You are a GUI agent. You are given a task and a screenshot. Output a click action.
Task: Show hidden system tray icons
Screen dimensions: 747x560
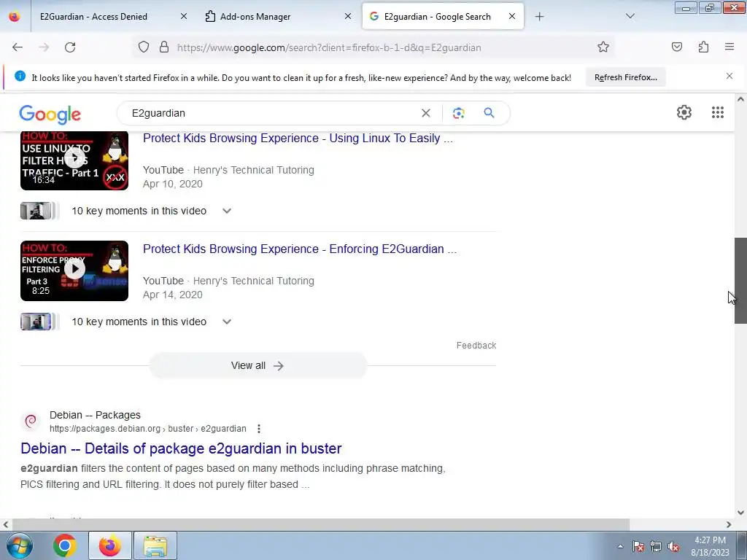coord(620,546)
